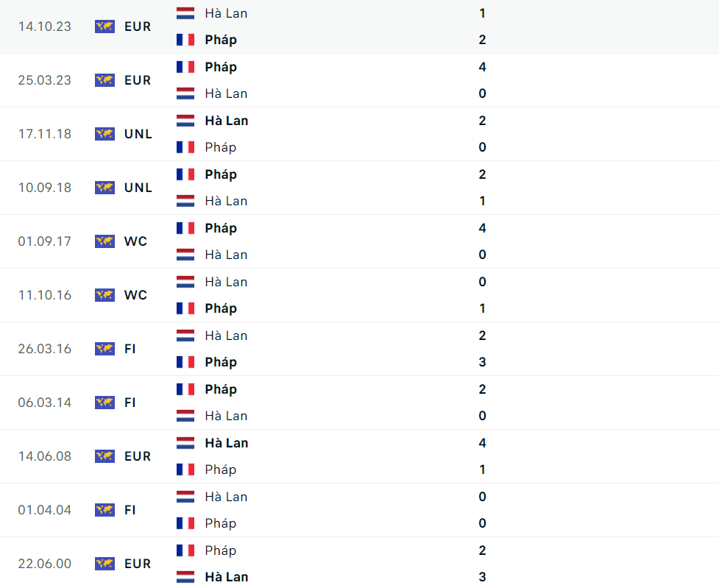
Task: Click the Netherlands flag in the 14.06.08 match
Action: (185, 443)
